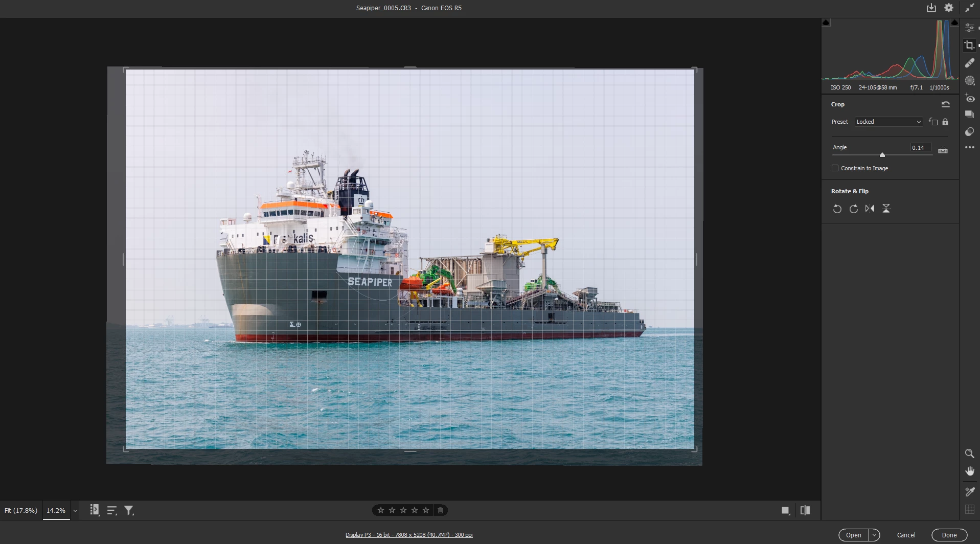Cycle the before/after split view
980x544 pixels.
pos(805,510)
